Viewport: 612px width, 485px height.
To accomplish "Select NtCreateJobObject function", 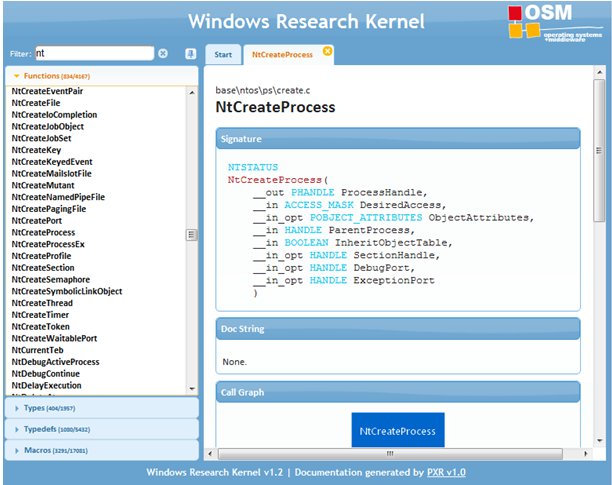I will (x=48, y=126).
